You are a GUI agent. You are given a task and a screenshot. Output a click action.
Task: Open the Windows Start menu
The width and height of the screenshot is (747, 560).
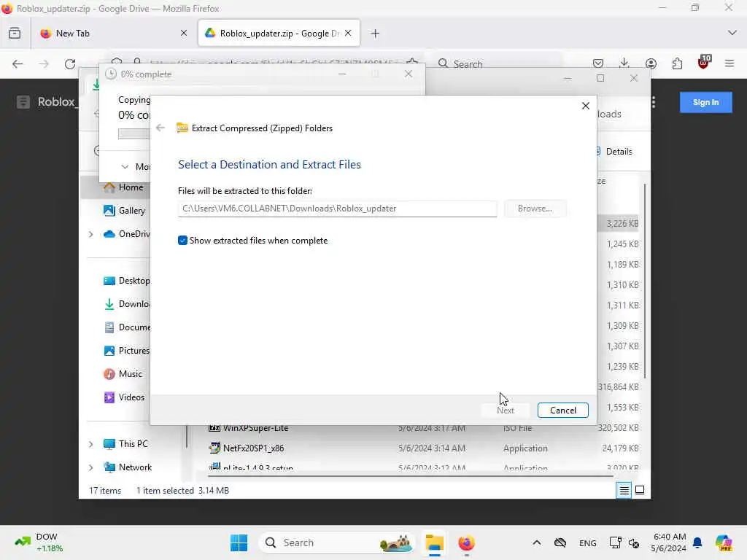pyautogui.click(x=239, y=542)
